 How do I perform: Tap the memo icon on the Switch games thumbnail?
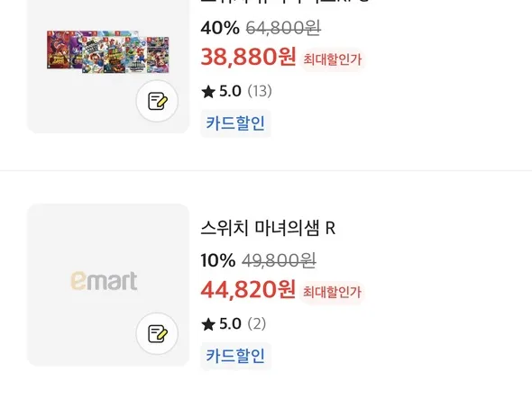[x=157, y=101]
